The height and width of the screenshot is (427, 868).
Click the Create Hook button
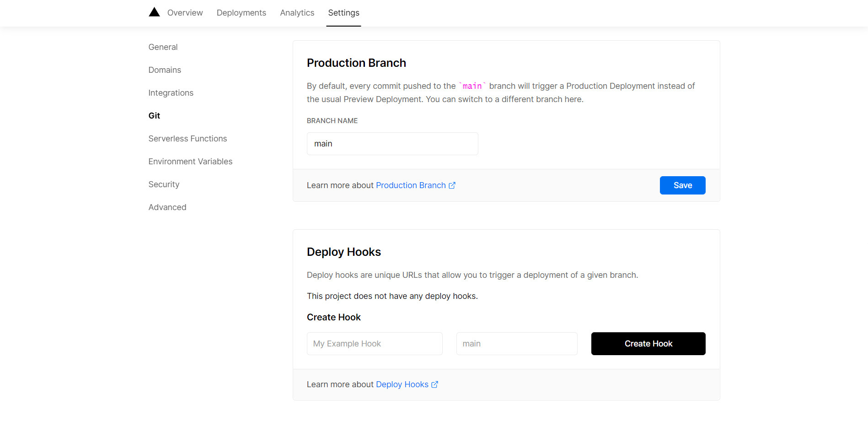(x=648, y=344)
